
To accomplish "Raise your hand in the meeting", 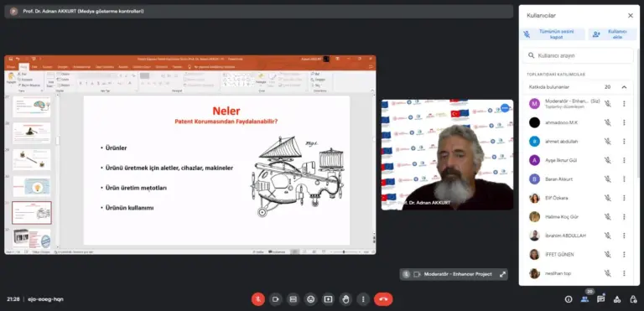I will (345, 299).
